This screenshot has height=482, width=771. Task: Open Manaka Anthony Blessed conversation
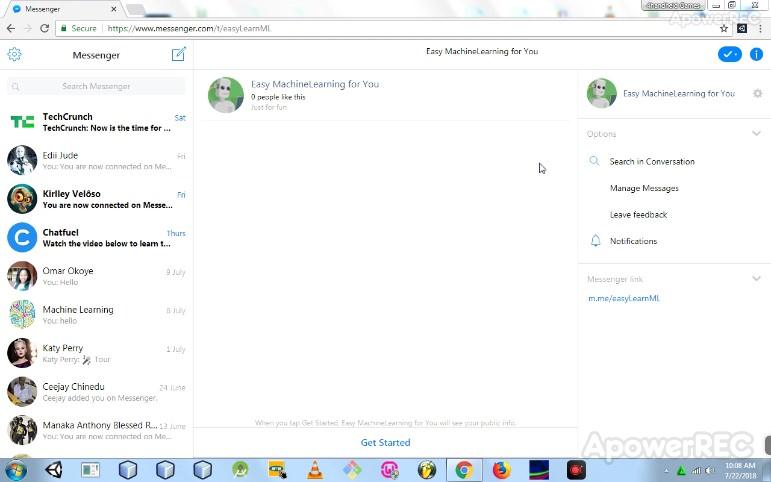(96, 430)
